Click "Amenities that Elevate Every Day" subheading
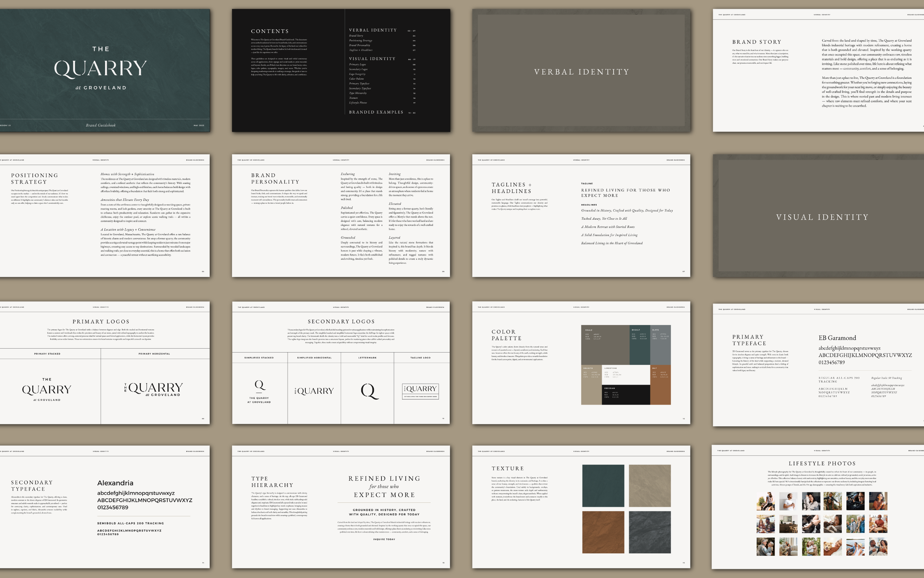This screenshot has height=578, width=924. pyautogui.click(x=125, y=200)
